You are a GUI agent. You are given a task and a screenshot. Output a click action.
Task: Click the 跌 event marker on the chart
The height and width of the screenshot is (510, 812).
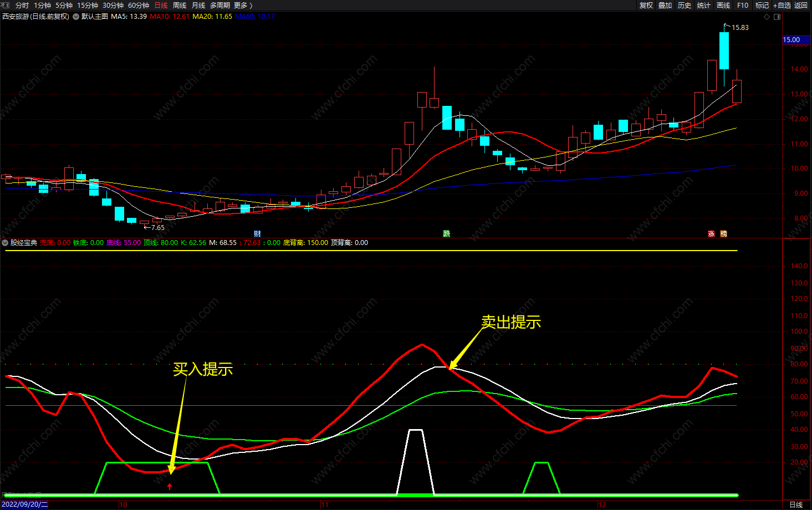point(447,234)
